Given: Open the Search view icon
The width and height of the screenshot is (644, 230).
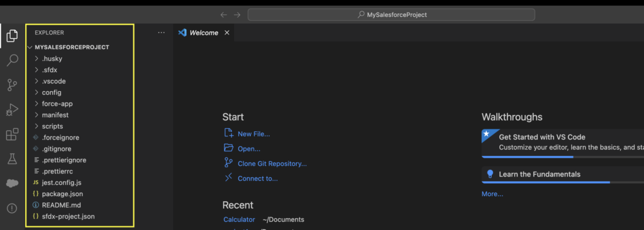Looking at the screenshot, I should point(13,60).
